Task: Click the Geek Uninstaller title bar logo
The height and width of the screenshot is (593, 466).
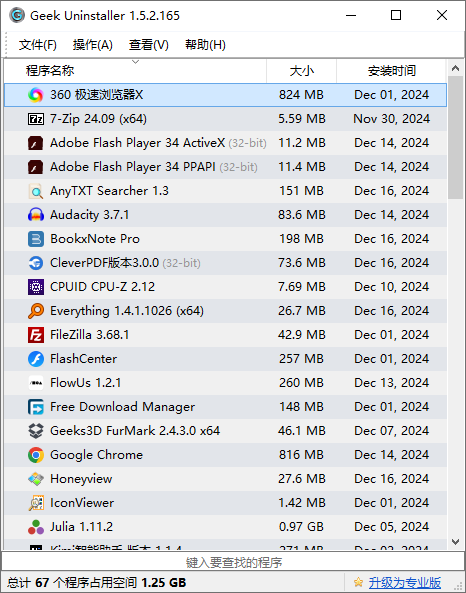Action: 17,16
